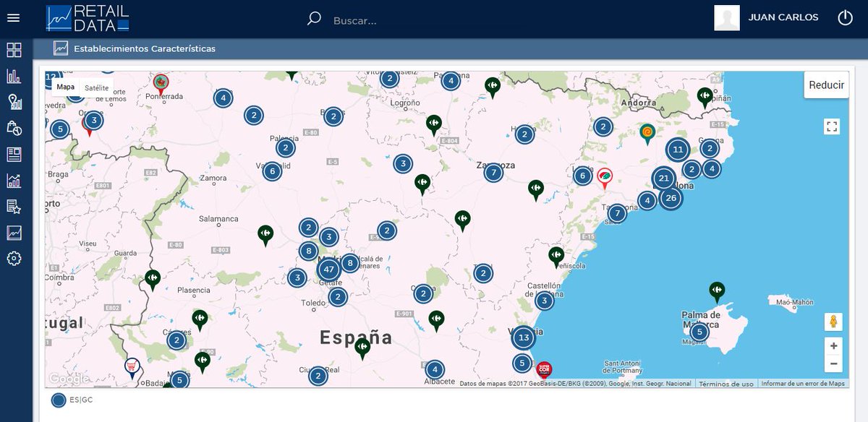Viewport: 868px width, 422px height.
Task: Open the location pin with chart sidebar icon
Action: [14, 102]
